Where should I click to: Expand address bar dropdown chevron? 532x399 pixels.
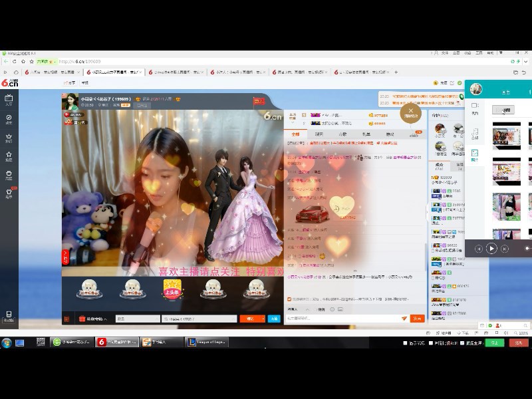coord(525,61)
